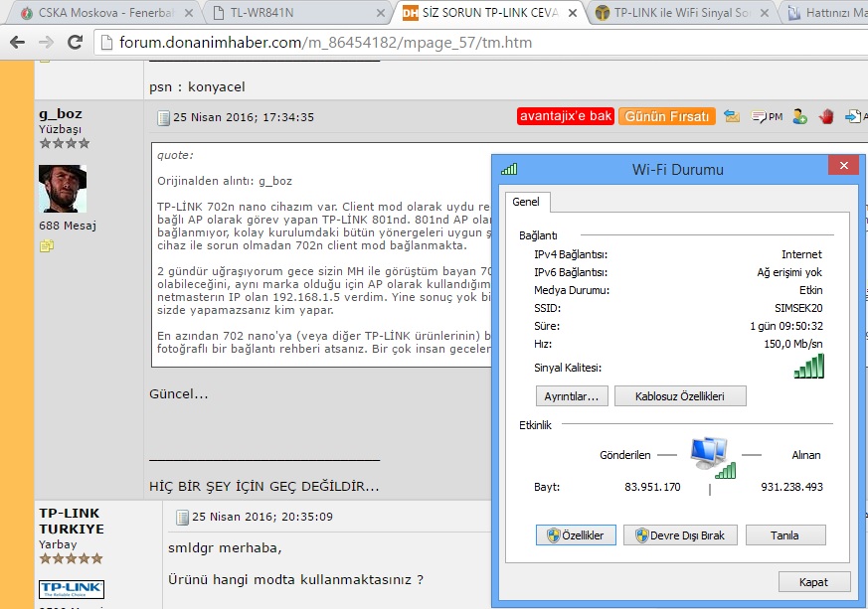Click the address bar URL field
868x609 pixels.
click(481, 43)
